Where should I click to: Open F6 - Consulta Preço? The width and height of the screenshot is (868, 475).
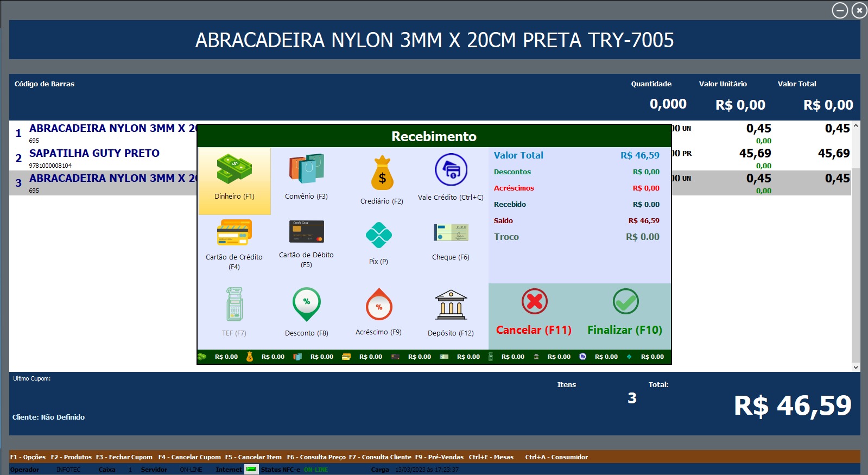[316, 457]
